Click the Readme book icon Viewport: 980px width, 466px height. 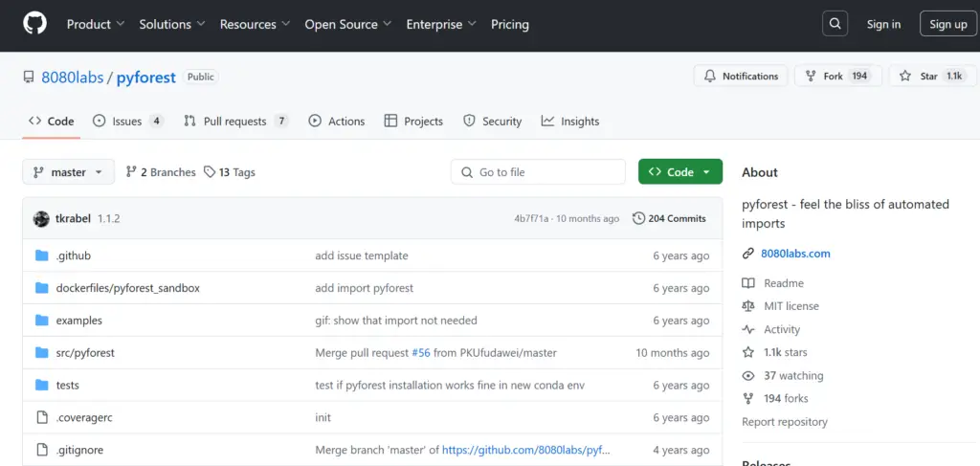pos(748,283)
